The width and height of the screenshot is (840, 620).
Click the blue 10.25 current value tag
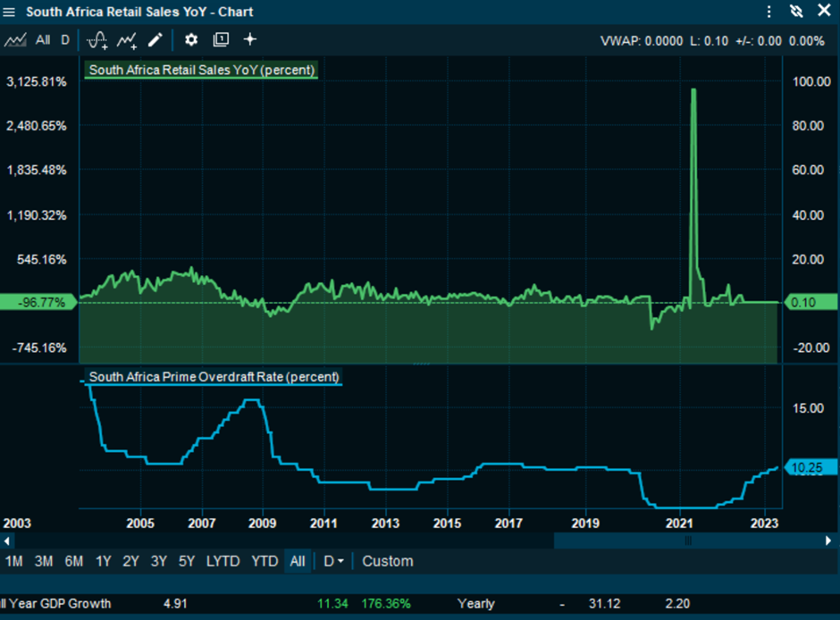811,467
